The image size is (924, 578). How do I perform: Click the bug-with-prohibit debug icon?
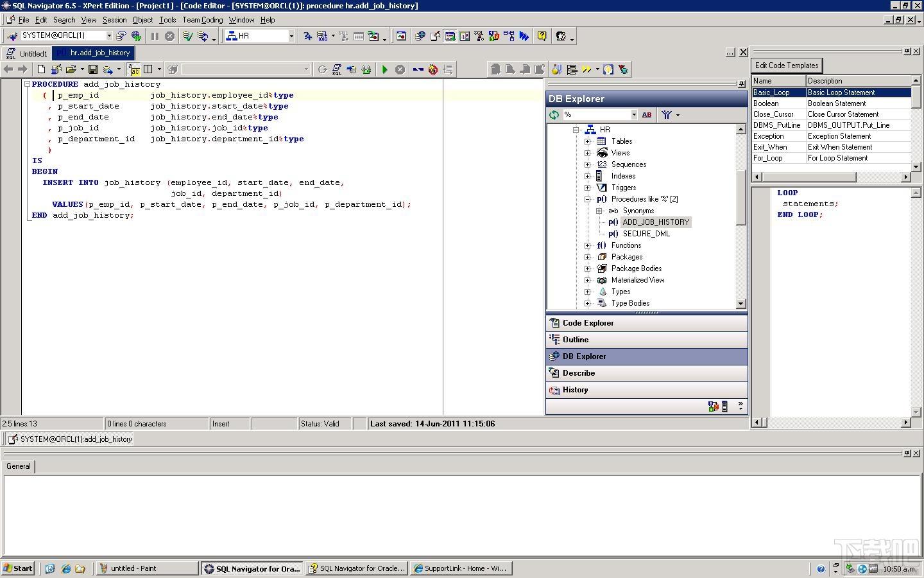pyautogui.click(x=433, y=69)
